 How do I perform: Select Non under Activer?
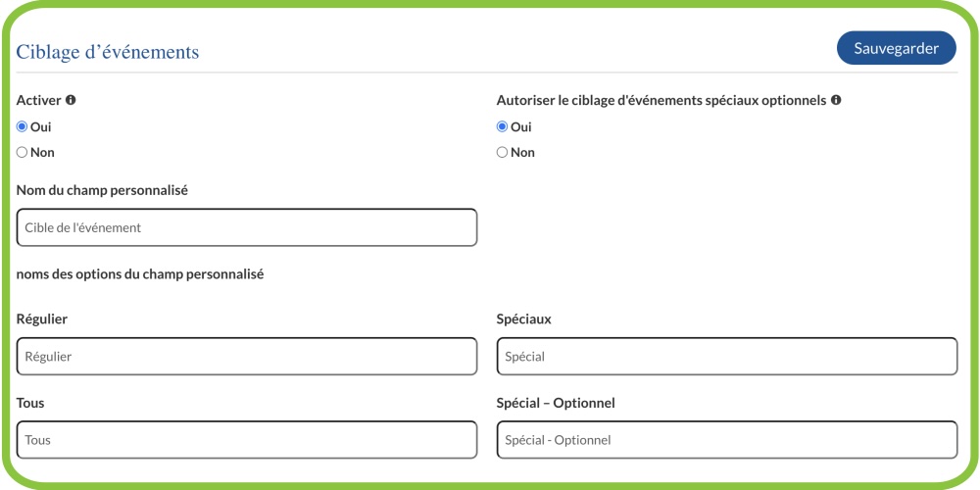[x=23, y=152]
